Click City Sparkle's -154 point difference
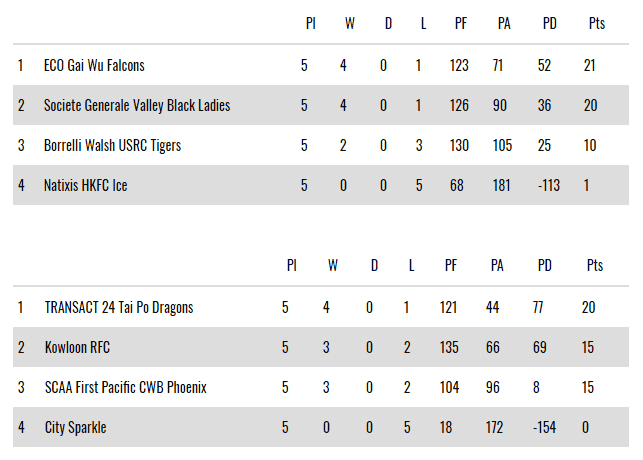643x460 pixels. pyautogui.click(x=545, y=428)
